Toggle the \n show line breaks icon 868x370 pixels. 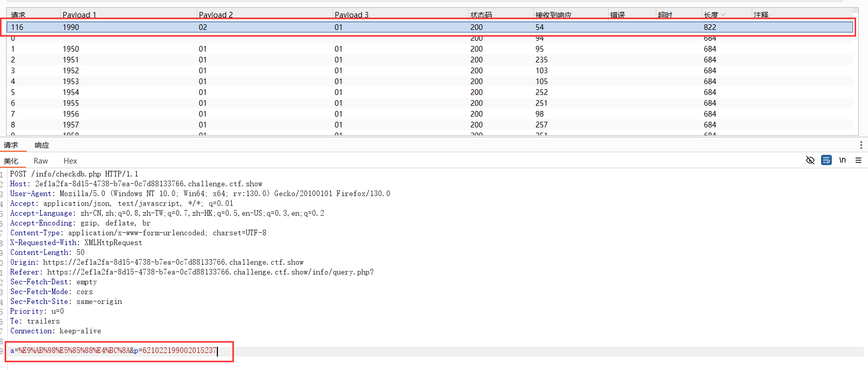843,160
